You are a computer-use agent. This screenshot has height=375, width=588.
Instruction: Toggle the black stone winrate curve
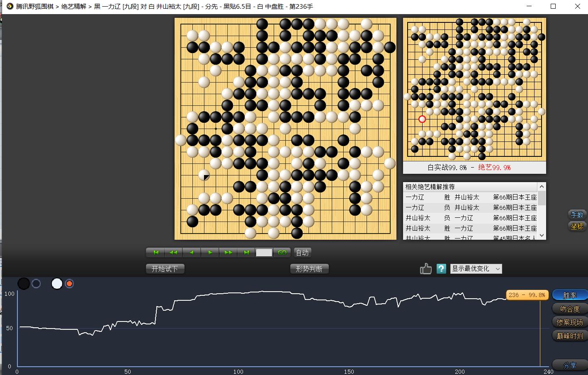click(24, 283)
